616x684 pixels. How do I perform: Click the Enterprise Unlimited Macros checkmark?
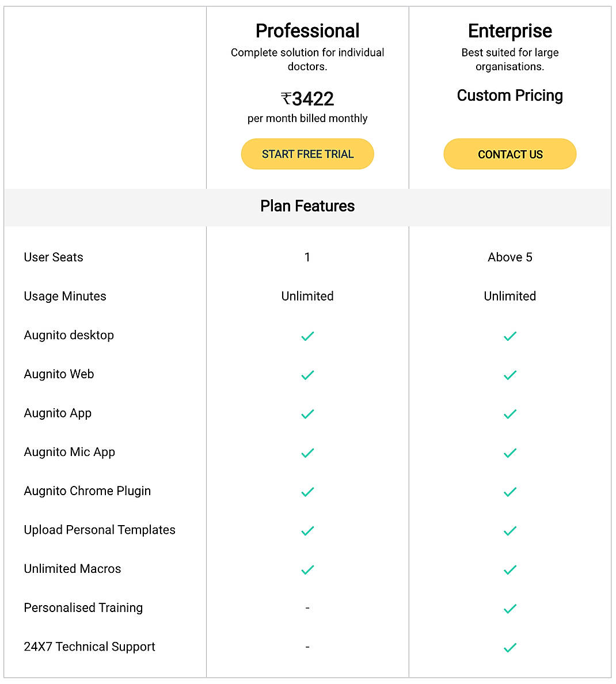(x=509, y=569)
